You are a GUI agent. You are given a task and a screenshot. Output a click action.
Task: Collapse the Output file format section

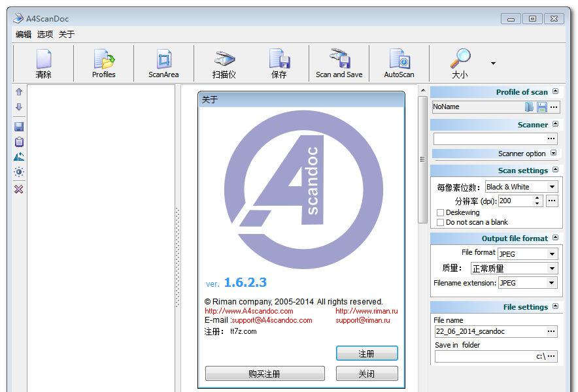pos(556,238)
